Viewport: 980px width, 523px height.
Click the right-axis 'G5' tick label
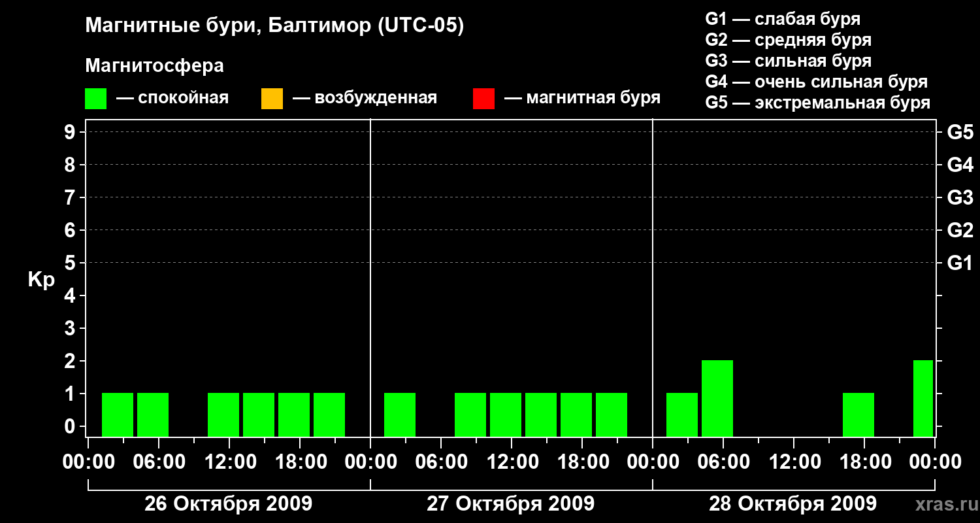pos(960,132)
